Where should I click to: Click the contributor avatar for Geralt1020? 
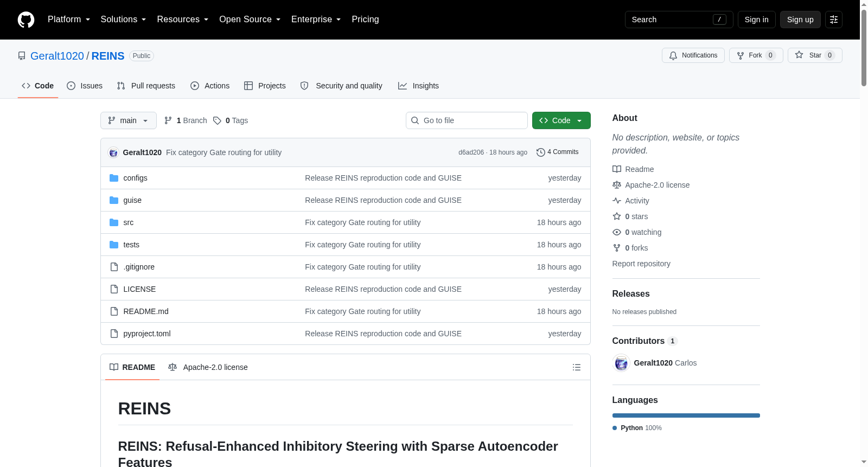click(x=621, y=363)
